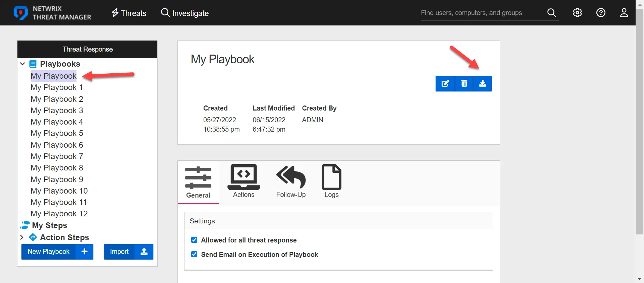Click the Action Steps diamond icon
This screenshot has height=283, width=644.
[33, 237]
